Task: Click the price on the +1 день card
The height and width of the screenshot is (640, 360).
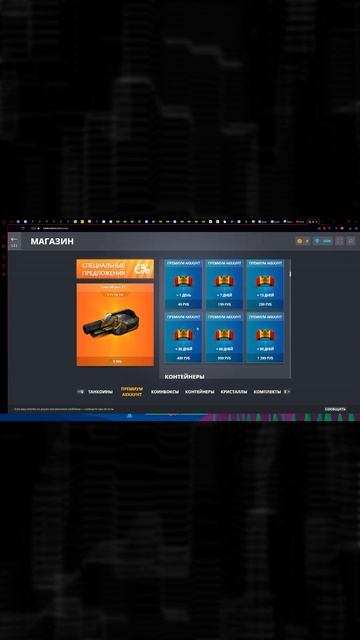Action: click(x=183, y=304)
